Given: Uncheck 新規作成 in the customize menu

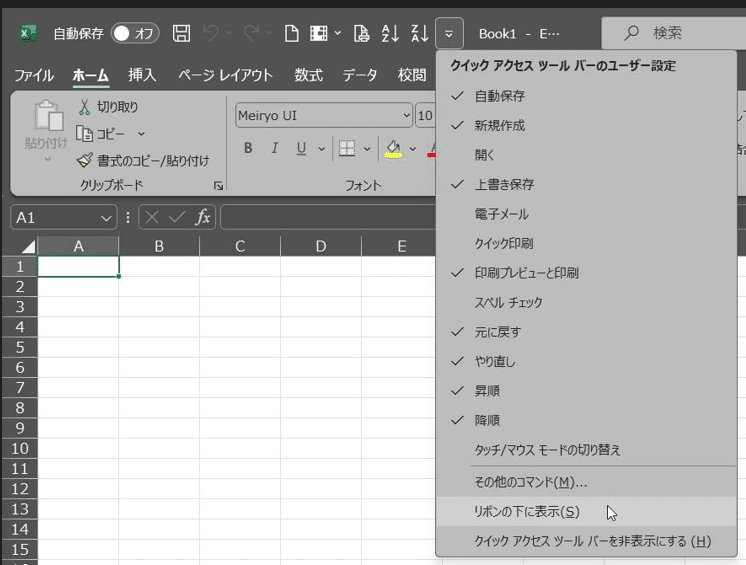Looking at the screenshot, I should (586, 126).
